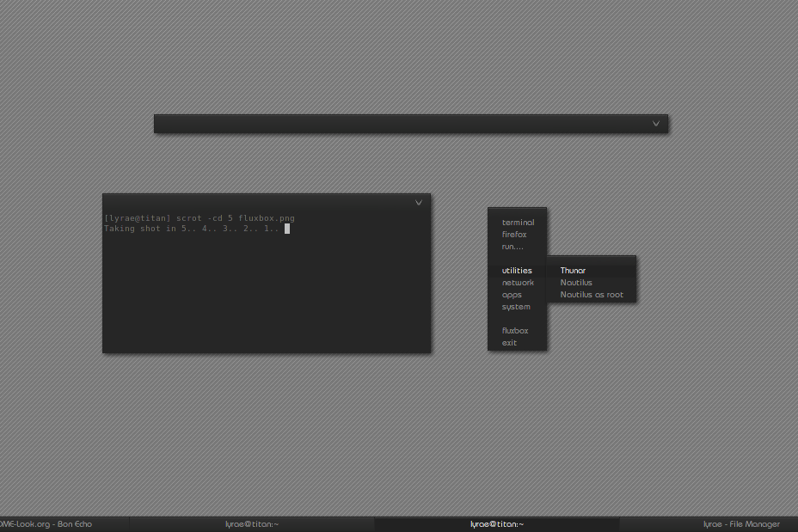This screenshot has height=532, width=798.
Task: Switch to the lyrae - File Manager taskbar entry
Action: coord(709,524)
